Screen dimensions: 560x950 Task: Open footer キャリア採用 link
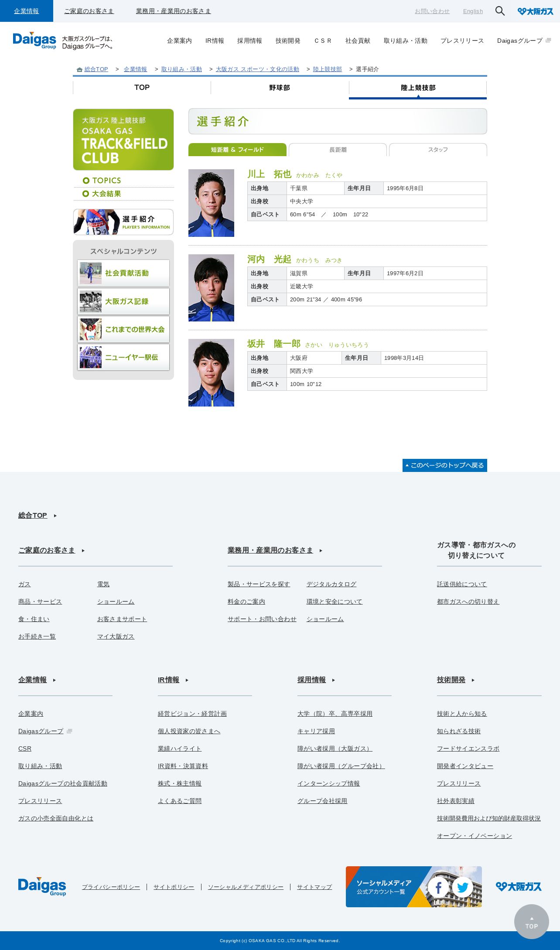[x=316, y=731]
